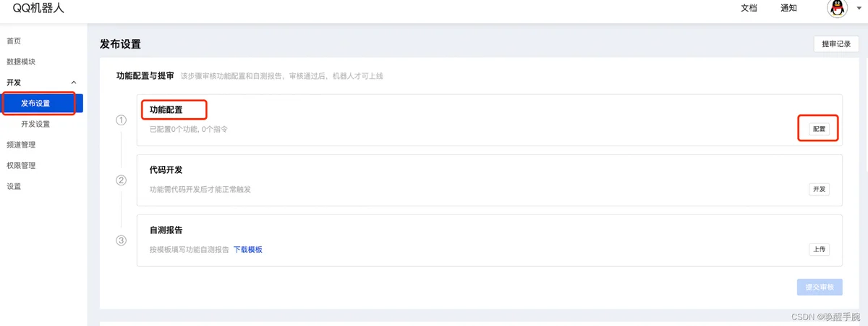Viewport: 868px width, 326px height.
Task: Click the step 3 circle icon
Action: pyautogui.click(x=122, y=241)
